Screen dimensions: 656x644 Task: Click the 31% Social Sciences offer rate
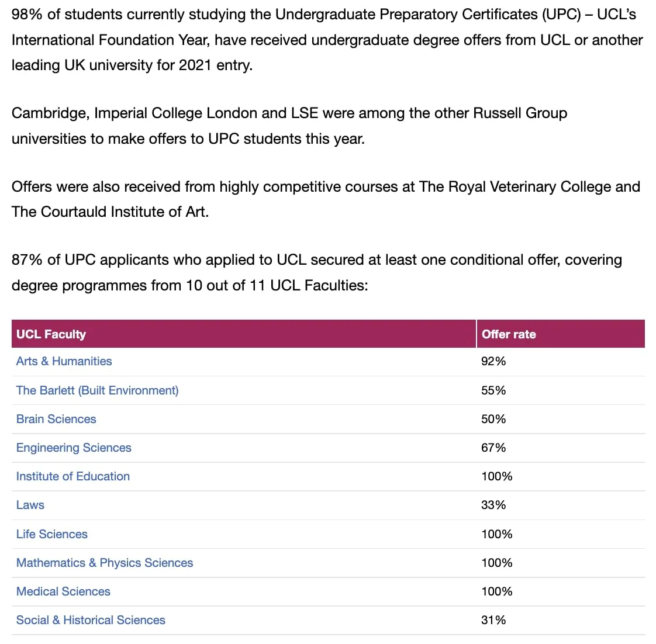(x=493, y=620)
